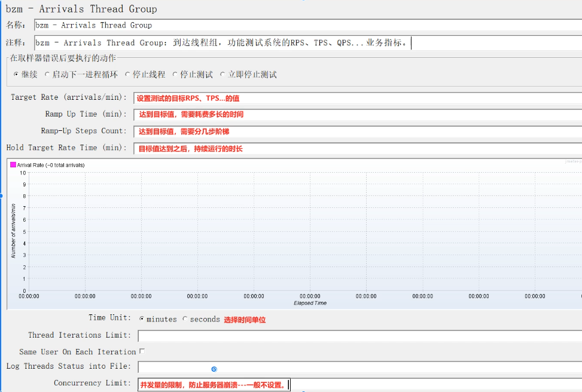
Task: Click the blue loading spinner icon
Action: pos(214,369)
